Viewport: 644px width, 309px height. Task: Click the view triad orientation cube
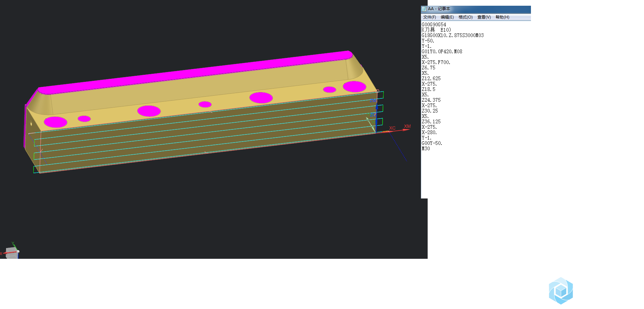coord(11,253)
